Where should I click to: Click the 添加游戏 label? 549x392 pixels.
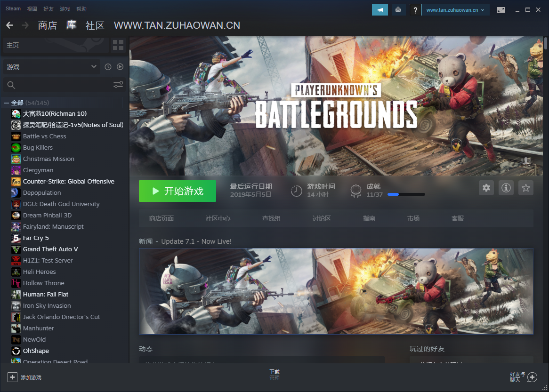(31, 378)
